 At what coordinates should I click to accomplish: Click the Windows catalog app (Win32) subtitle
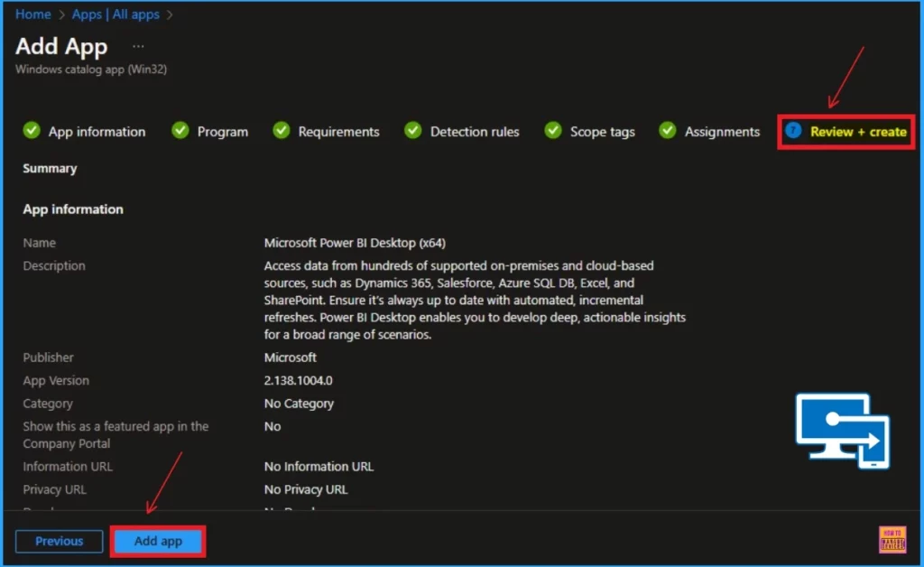pos(91,69)
